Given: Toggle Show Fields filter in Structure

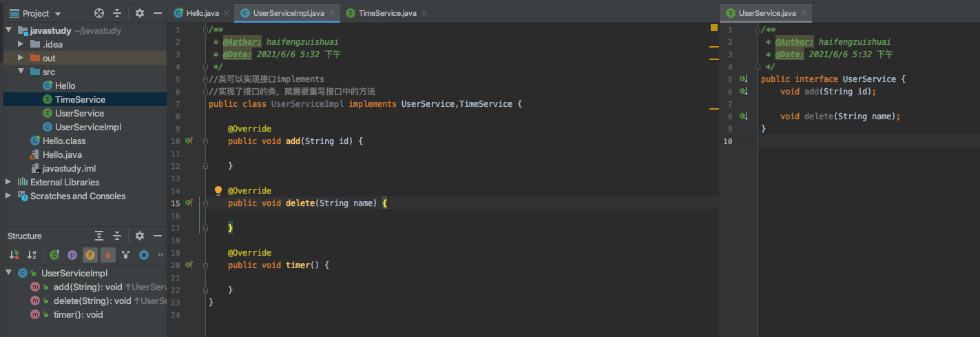Looking at the screenshot, I should click(90, 255).
